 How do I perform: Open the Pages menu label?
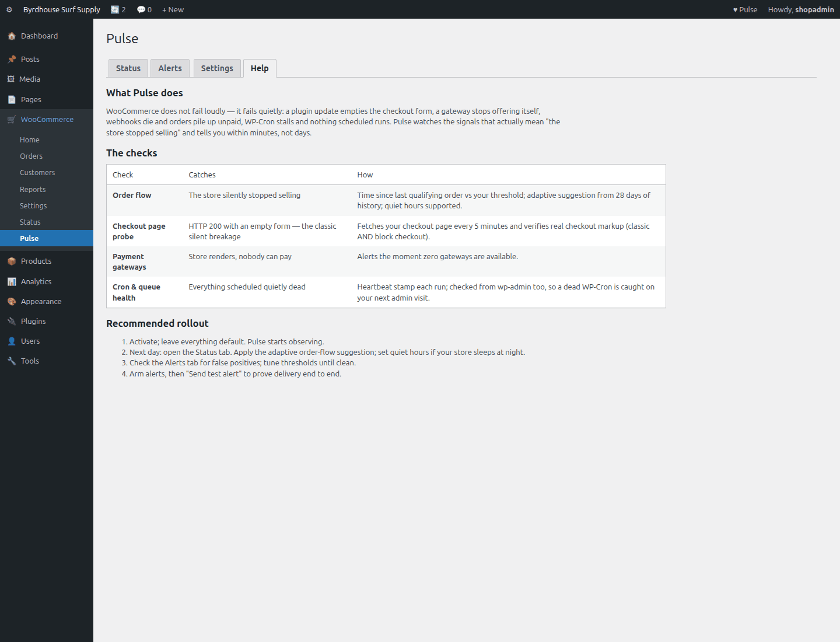click(31, 100)
